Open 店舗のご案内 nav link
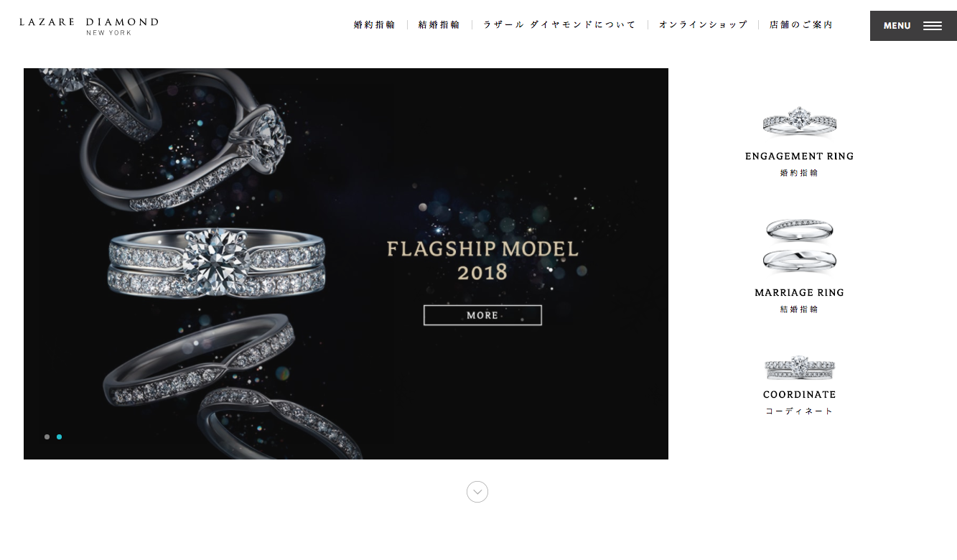 [x=801, y=24]
